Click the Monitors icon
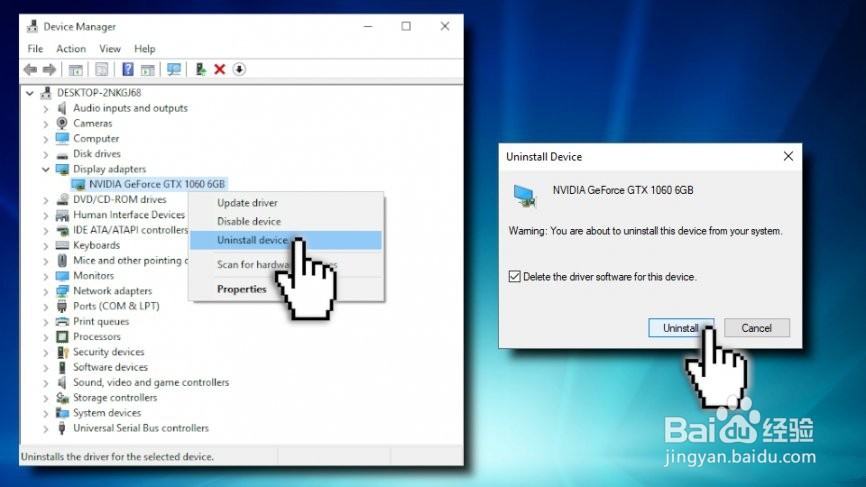Viewport: 866px width, 487px height. pos(62,276)
